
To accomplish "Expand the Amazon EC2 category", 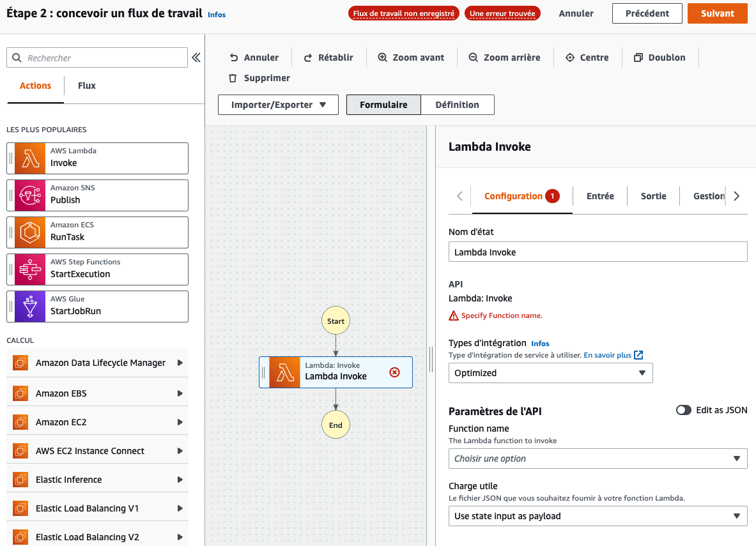I will (97, 422).
